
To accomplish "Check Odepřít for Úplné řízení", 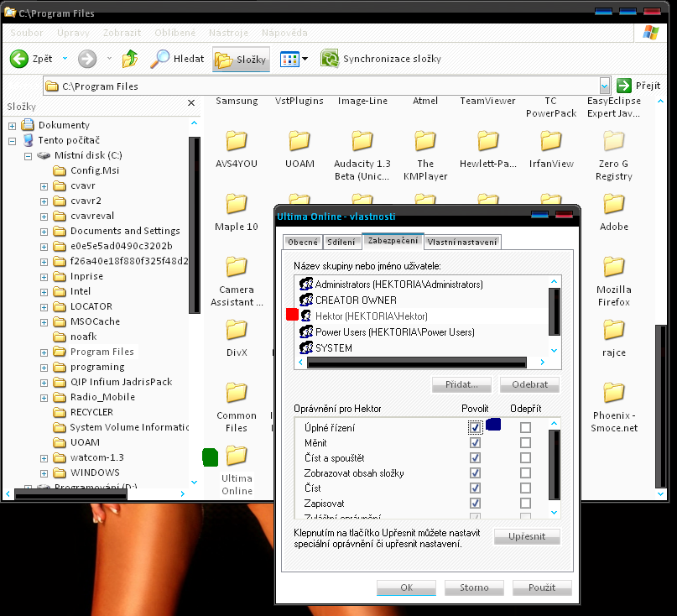I will coord(525,428).
